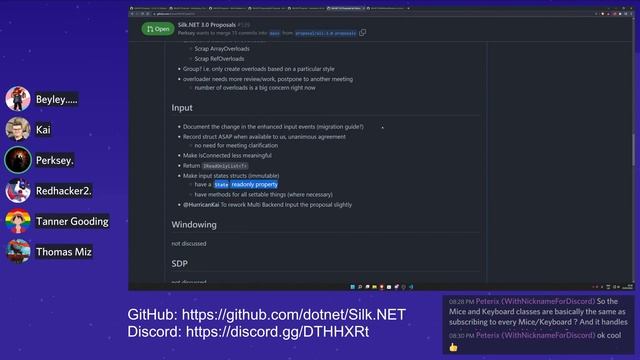Click Tanner Gooding's avatar
Screen dimensions: 640x360
tap(18, 221)
